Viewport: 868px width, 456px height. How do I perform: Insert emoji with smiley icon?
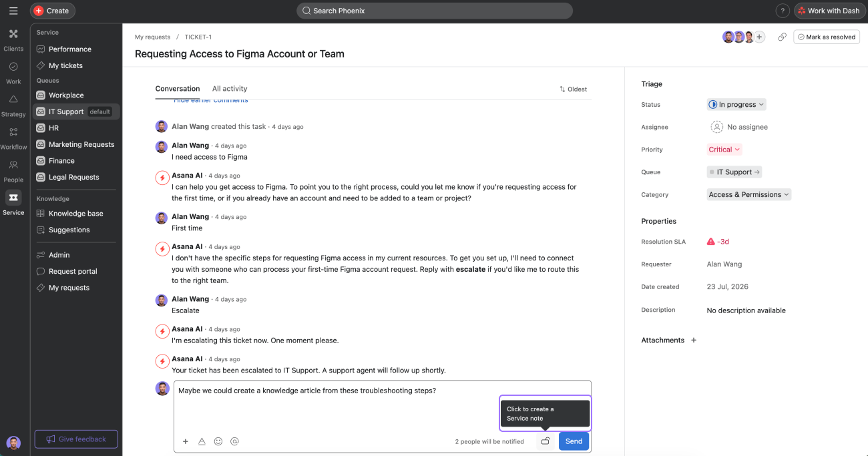(x=218, y=441)
